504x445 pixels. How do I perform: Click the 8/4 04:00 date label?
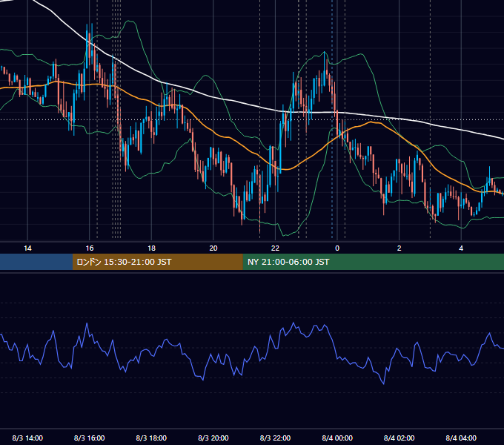(x=461, y=438)
